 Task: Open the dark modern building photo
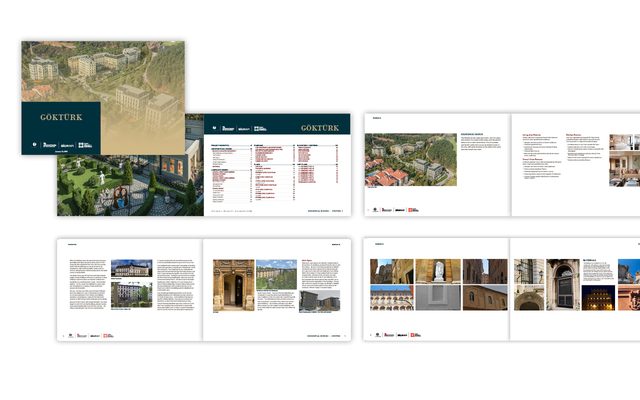pos(319,301)
